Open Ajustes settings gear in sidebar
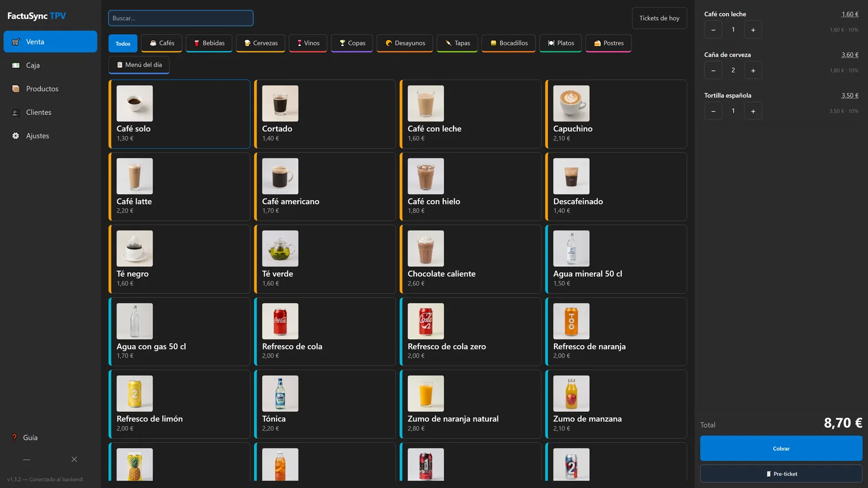Screen dimensions: 868x488 pyautogui.click(x=50, y=136)
